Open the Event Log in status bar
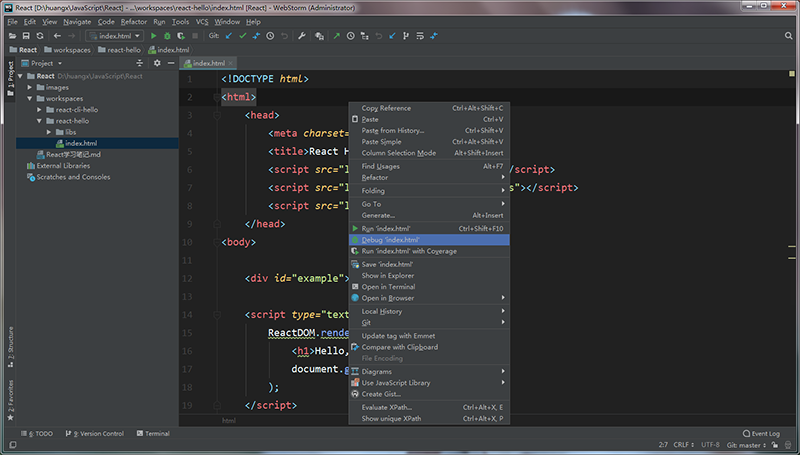This screenshot has height=455, width=800. (x=761, y=434)
